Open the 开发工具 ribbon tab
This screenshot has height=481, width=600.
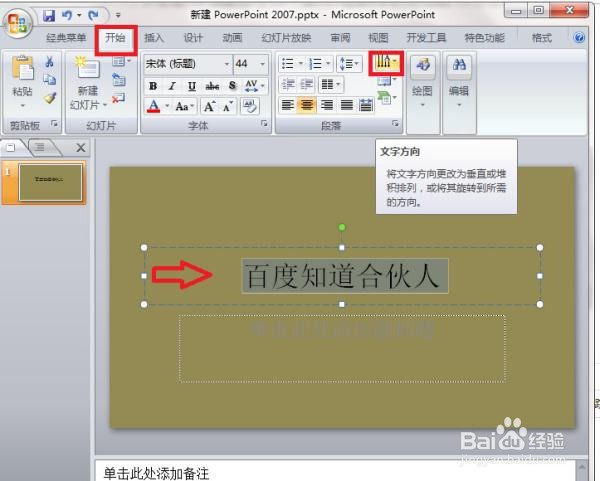click(426, 38)
